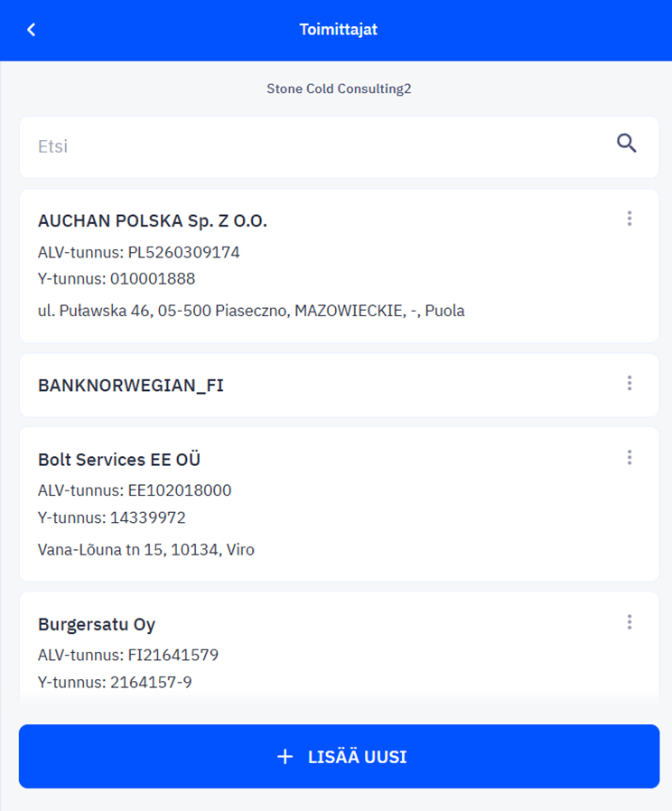Screen dimensions: 672x811
Task: Click the Puławska 46 address line
Action: click(x=251, y=311)
